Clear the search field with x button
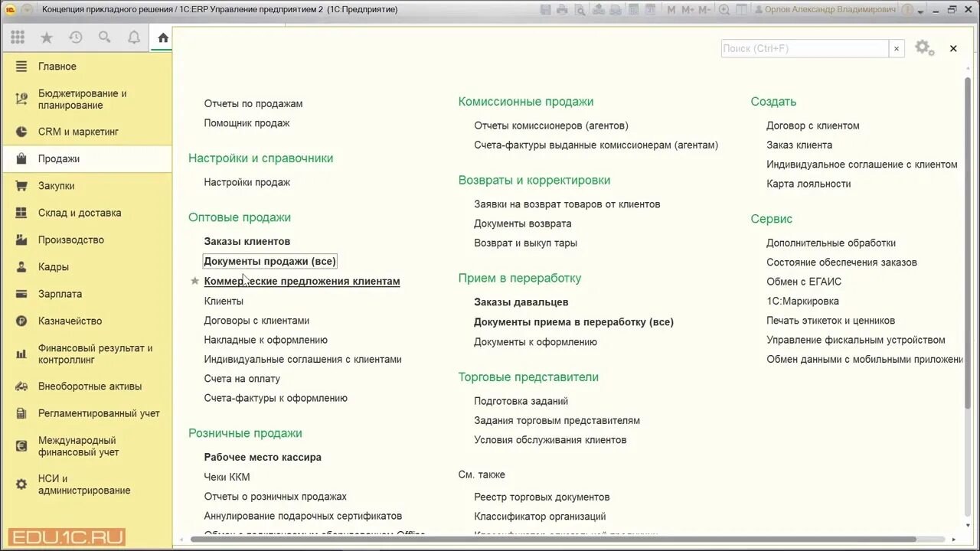Viewport: 980px width, 551px height. [897, 48]
